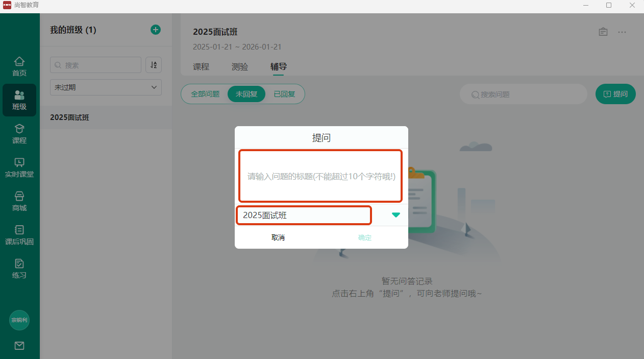Click the green plus add class icon
The width and height of the screenshot is (644, 359).
point(156,30)
